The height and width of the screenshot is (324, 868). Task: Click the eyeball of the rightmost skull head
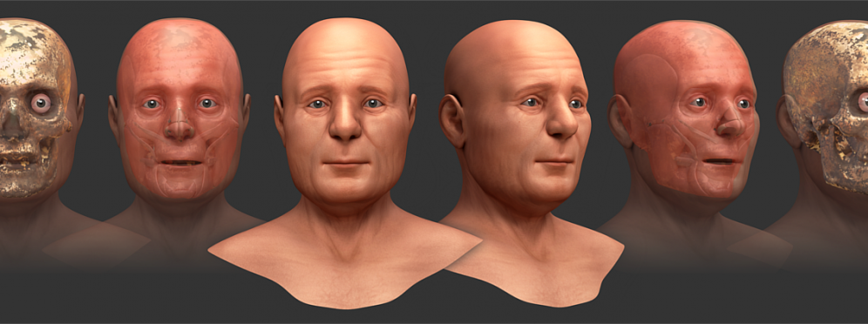tap(863, 102)
